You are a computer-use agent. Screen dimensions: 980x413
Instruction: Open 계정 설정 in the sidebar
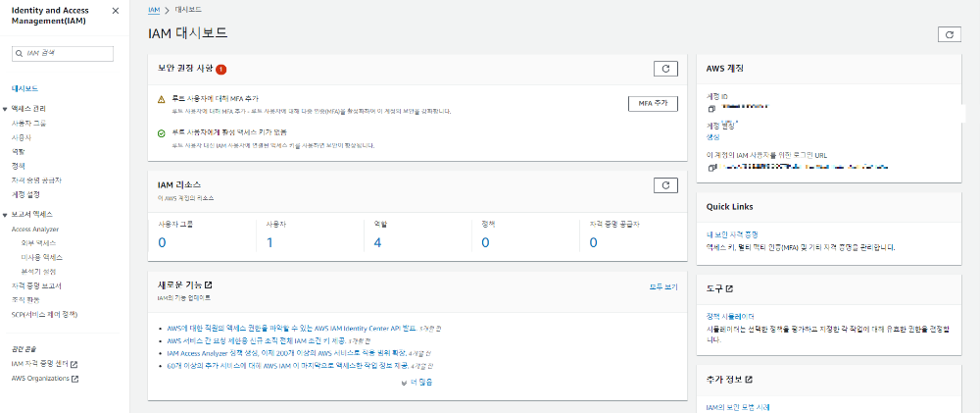tap(25, 194)
